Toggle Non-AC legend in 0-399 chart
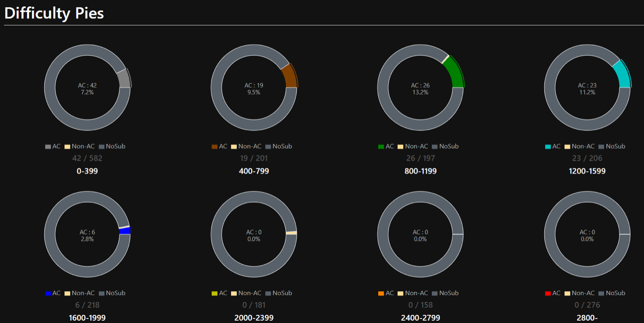The width and height of the screenshot is (644, 323). (x=80, y=146)
